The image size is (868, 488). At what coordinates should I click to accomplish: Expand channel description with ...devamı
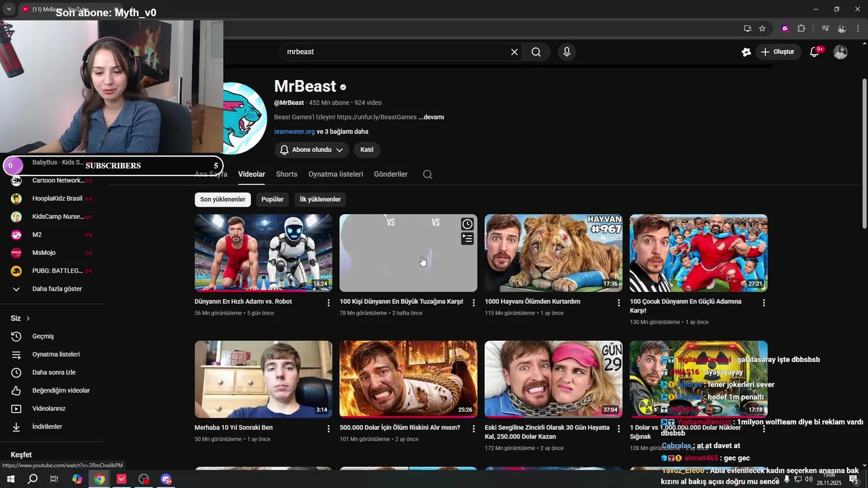coord(431,117)
